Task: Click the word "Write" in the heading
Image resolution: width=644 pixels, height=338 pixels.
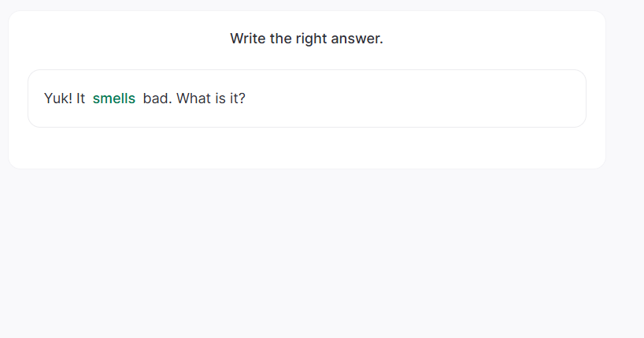Action: tap(248, 39)
